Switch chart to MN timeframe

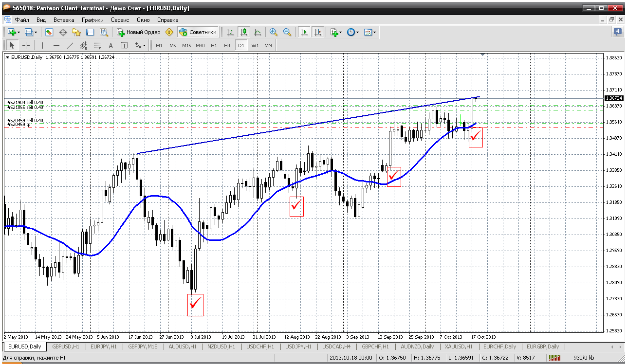[268, 45]
